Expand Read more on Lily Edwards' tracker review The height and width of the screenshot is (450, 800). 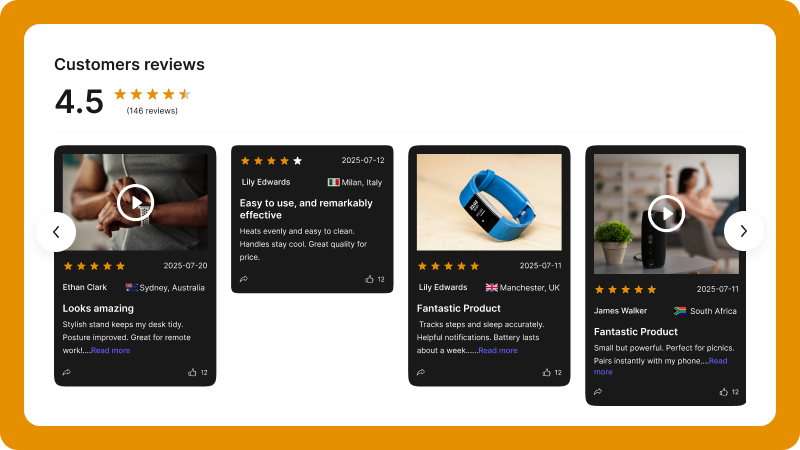(x=498, y=351)
